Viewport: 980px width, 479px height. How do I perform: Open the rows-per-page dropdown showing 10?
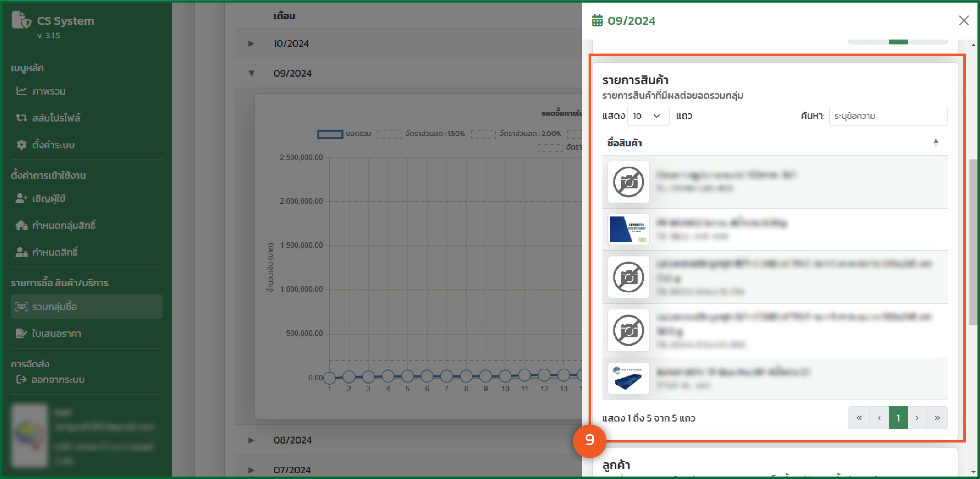coord(648,116)
